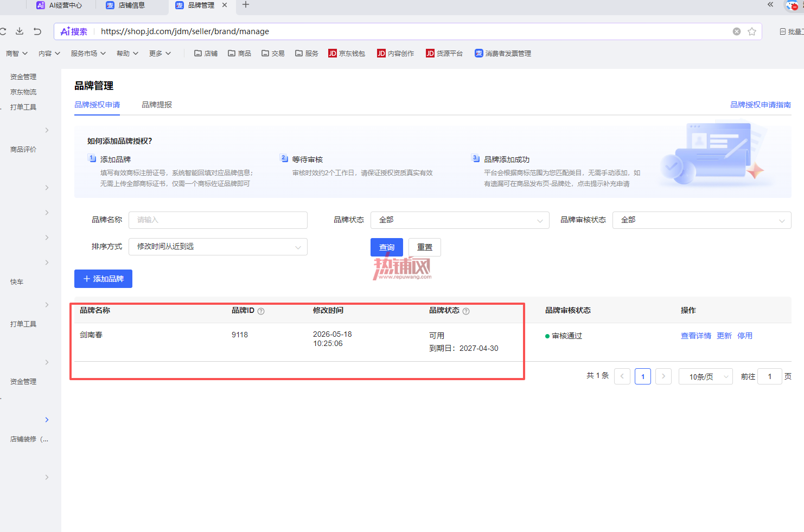Open the 内容创作 bookmark
This screenshot has width=804, height=532.
point(395,53)
